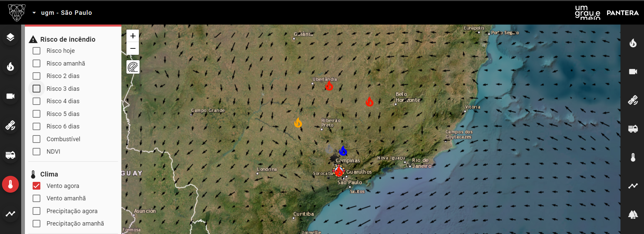Open the satellite section in left sidebar

[x=10, y=125]
